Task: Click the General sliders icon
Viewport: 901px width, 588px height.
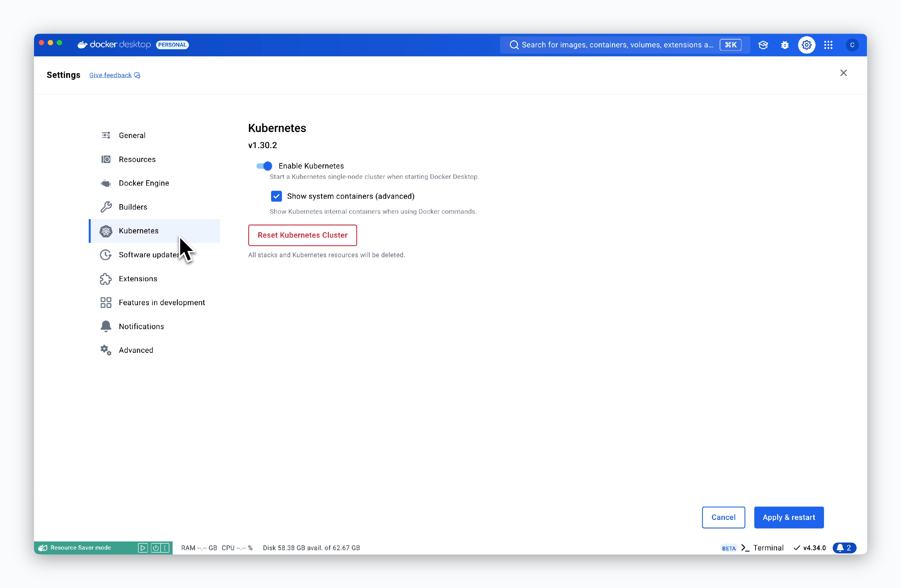Action: tap(106, 135)
